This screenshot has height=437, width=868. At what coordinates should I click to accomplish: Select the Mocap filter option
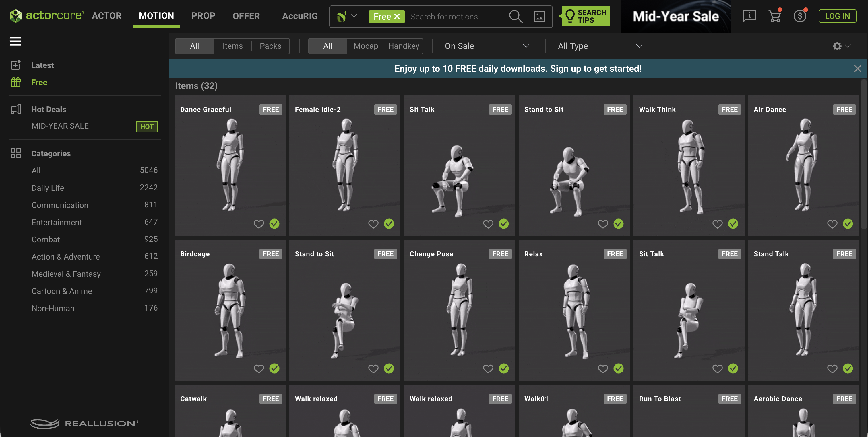coord(366,46)
